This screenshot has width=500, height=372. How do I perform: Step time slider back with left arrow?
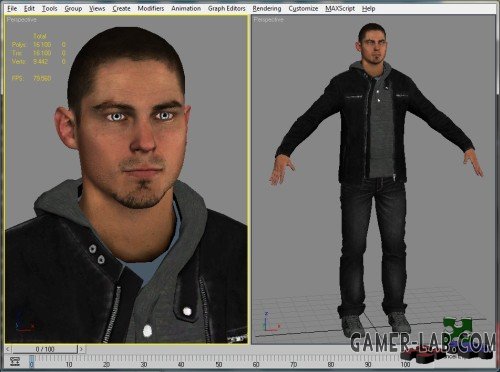(x=8, y=349)
